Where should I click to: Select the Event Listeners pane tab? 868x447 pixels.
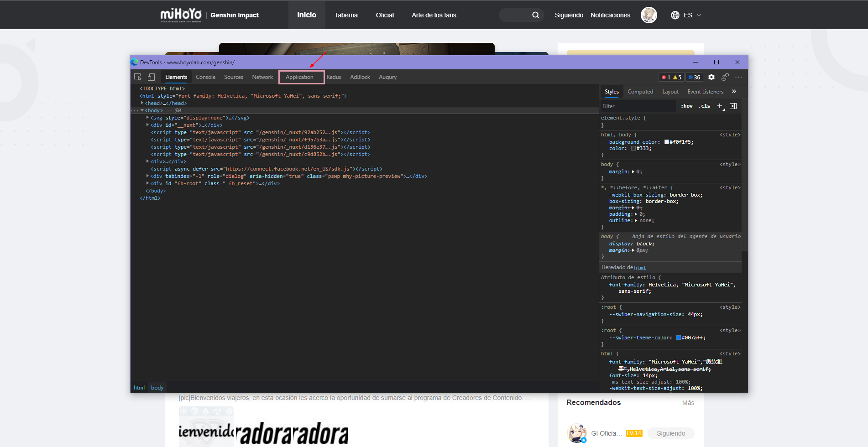pos(706,92)
